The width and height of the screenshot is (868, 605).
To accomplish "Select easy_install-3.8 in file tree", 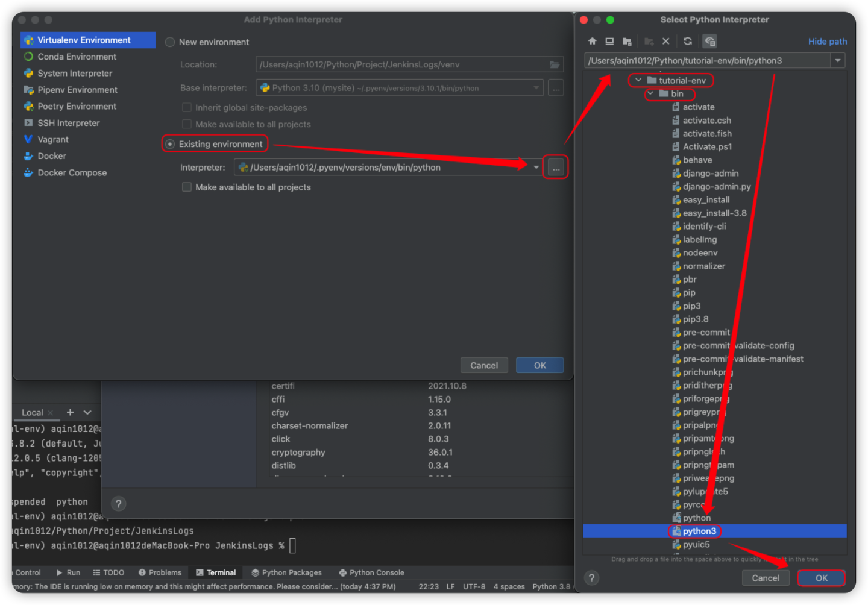I will click(715, 213).
